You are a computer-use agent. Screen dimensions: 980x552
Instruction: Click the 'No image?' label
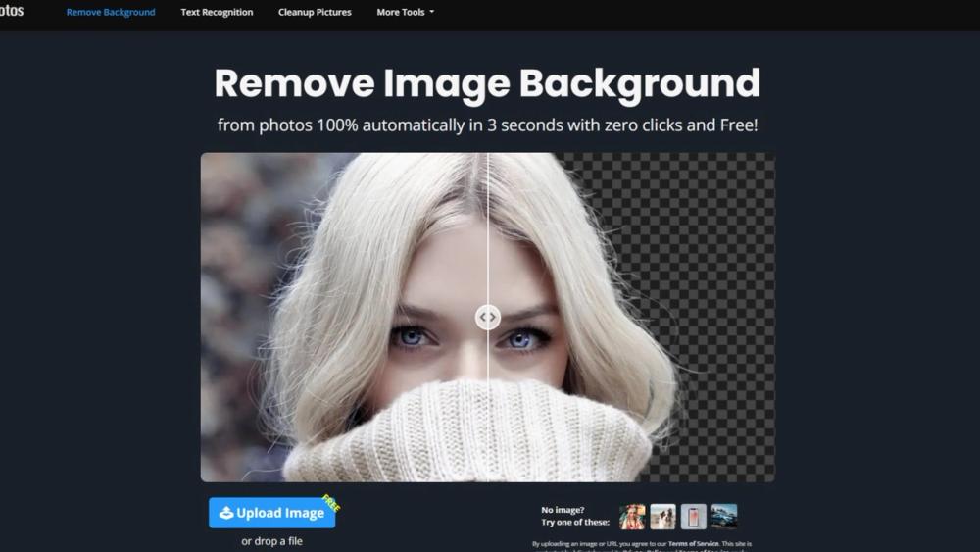(563, 510)
